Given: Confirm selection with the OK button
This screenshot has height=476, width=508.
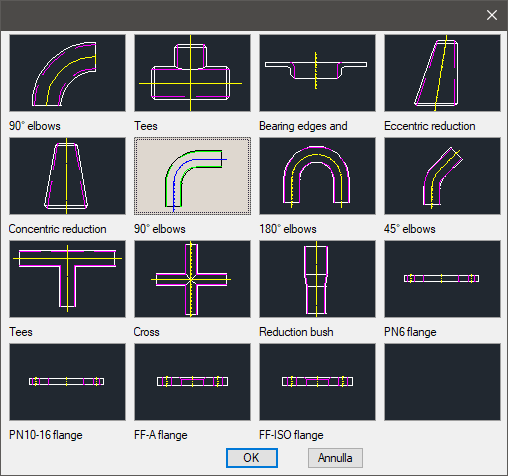Looking at the screenshot, I should pos(252,458).
